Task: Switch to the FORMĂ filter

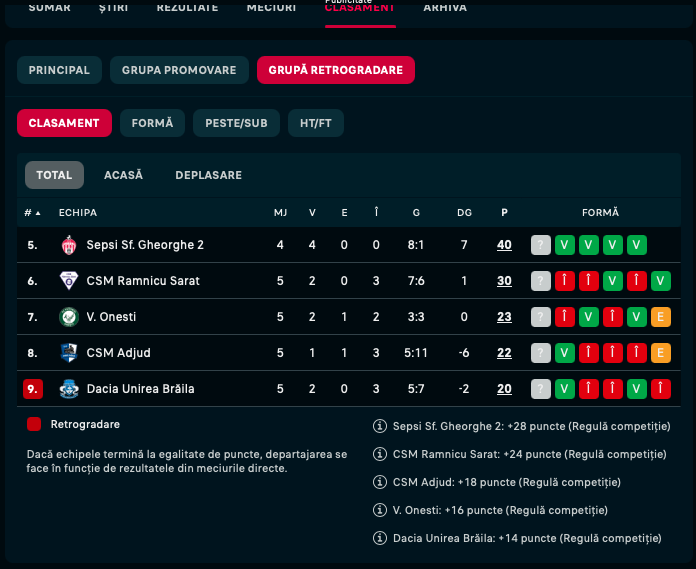Action: click(x=152, y=123)
